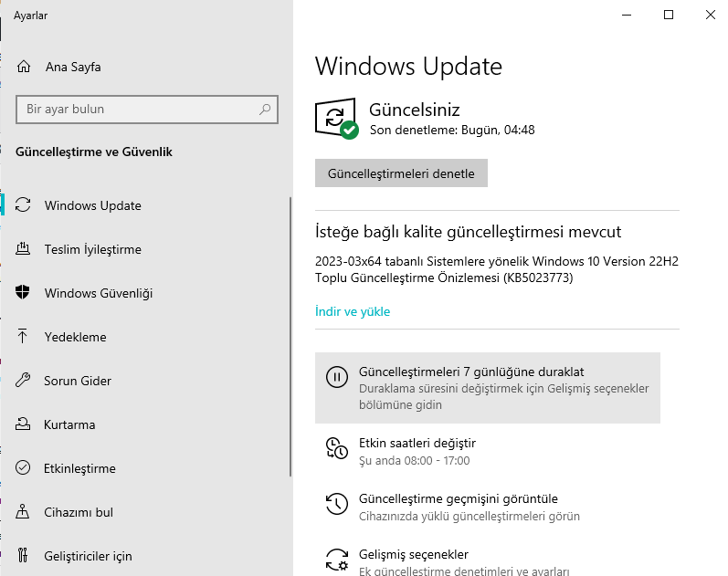Image resolution: width=728 pixels, height=576 pixels.
Task: Select Güncelleştirmeleri 7 günlüğüne duraklat option
Action: [x=488, y=388]
